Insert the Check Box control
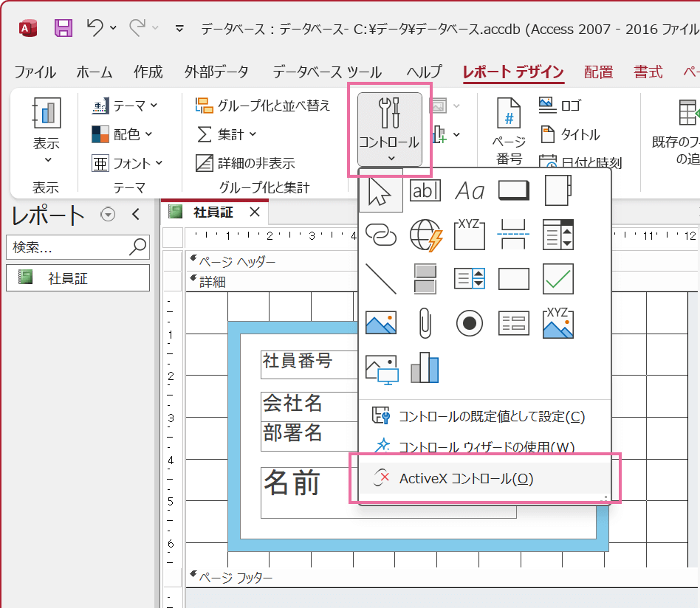The width and height of the screenshot is (700, 608). point(557,278)
